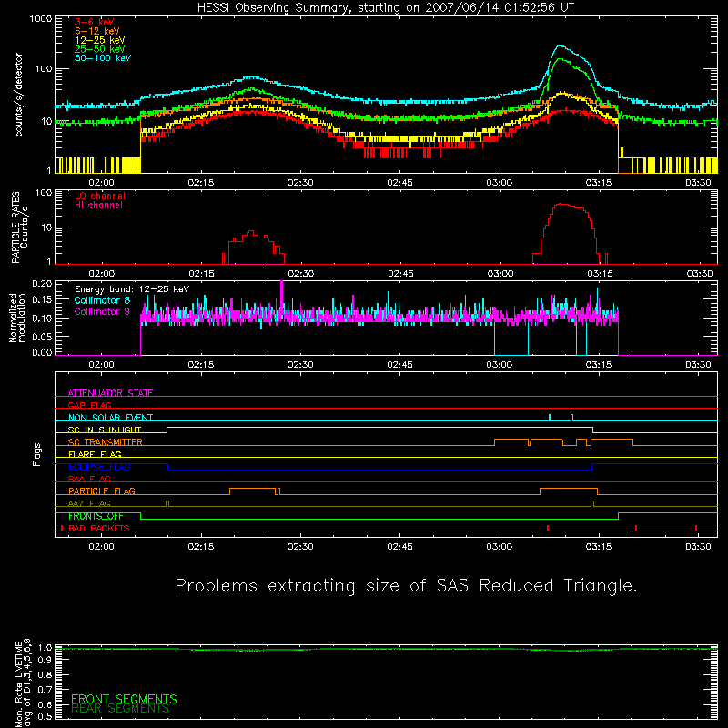728x728 pixels.
Task: Click the 'BAD_PACKETS' flag label
Action: pos(99,529)
